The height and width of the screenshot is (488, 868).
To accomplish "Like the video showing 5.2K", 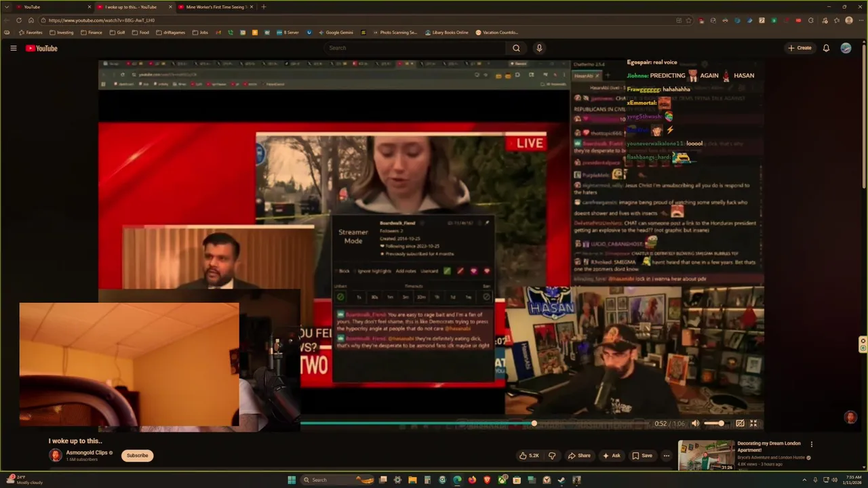I will click(x=529, y=455).
